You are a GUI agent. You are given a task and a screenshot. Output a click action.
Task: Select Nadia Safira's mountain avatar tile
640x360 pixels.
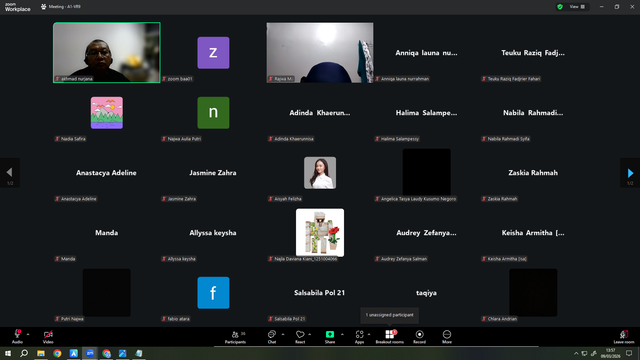(x=107, y=113)
